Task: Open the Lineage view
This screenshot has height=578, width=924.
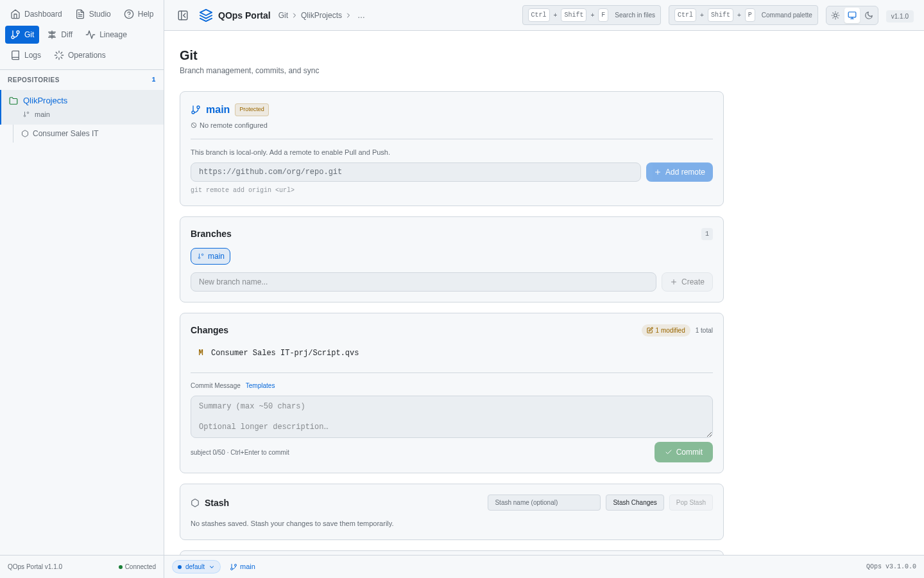Action: 107,35
